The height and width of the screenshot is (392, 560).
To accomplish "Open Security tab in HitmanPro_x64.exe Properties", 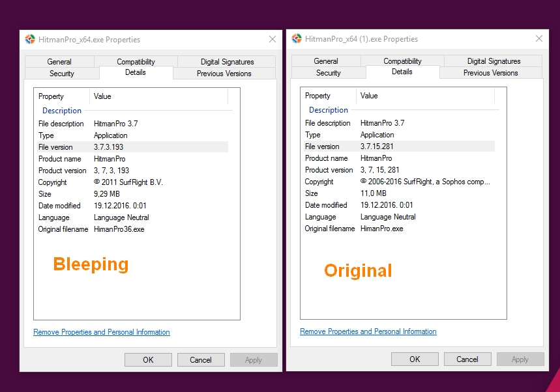I will (x=62, y=74).
